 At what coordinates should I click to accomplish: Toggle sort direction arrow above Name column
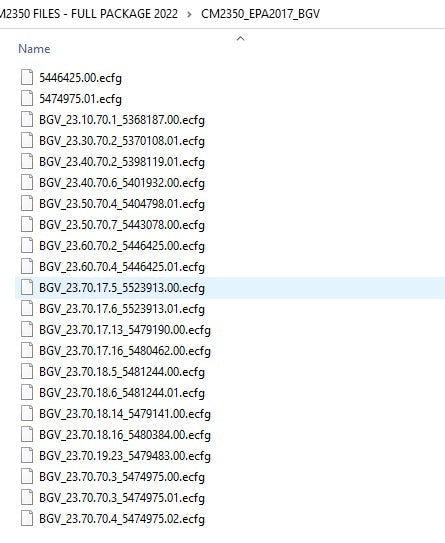pos(240,38)
